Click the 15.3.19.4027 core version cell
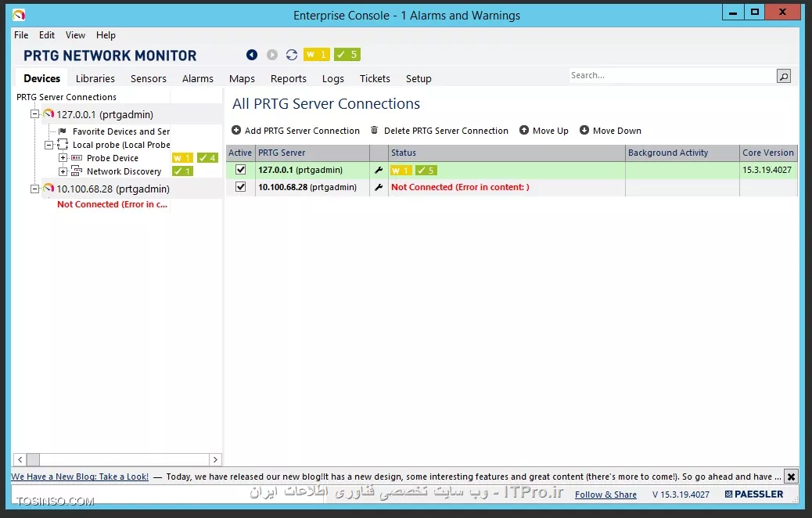Screen dimensions: 812x518 767,170
